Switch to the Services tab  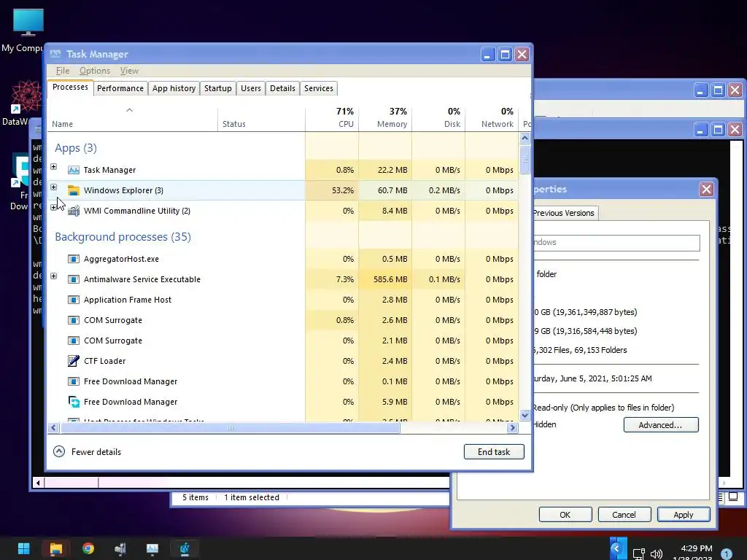click(319, 88)
